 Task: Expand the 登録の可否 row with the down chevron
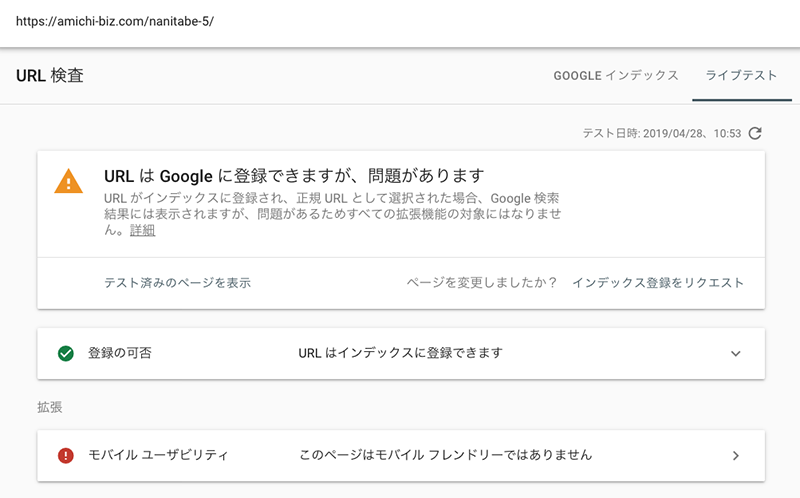(736, 353)
